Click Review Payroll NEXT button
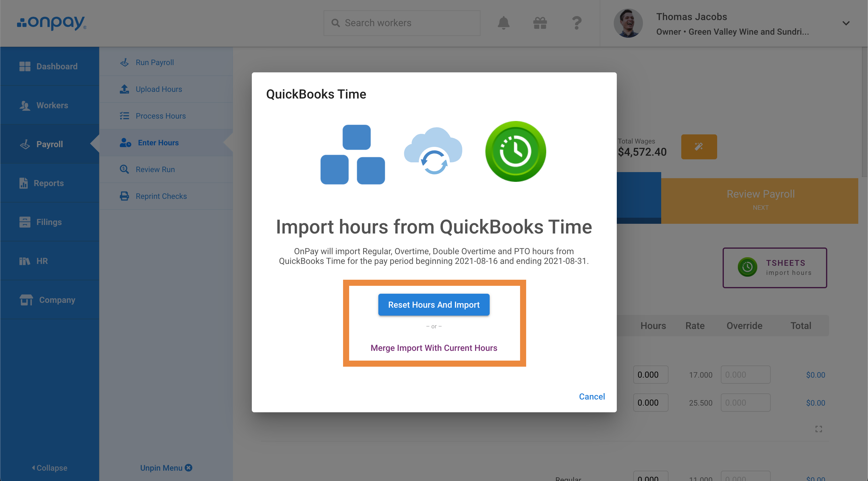The image size is (868, 481). coord(759,201)
